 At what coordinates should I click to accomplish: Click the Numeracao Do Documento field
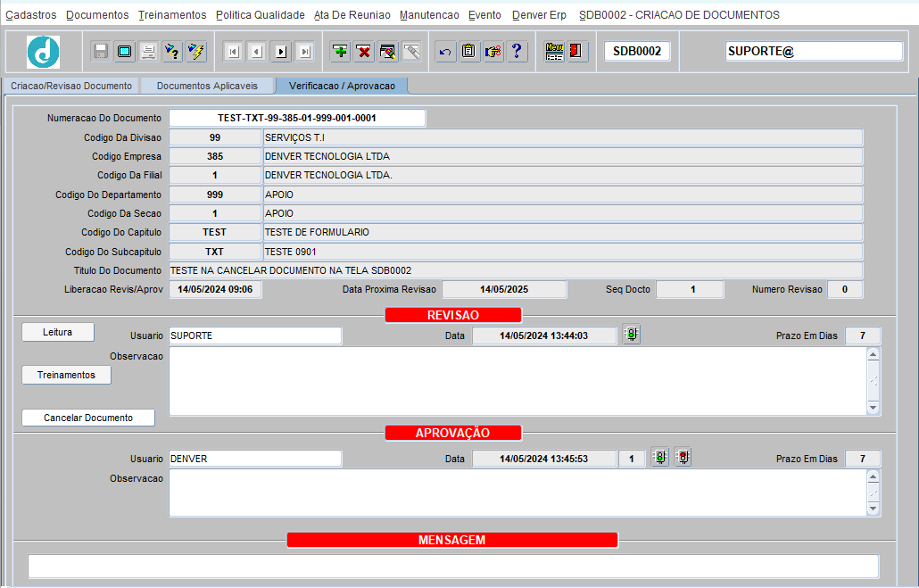click(297, 118)
